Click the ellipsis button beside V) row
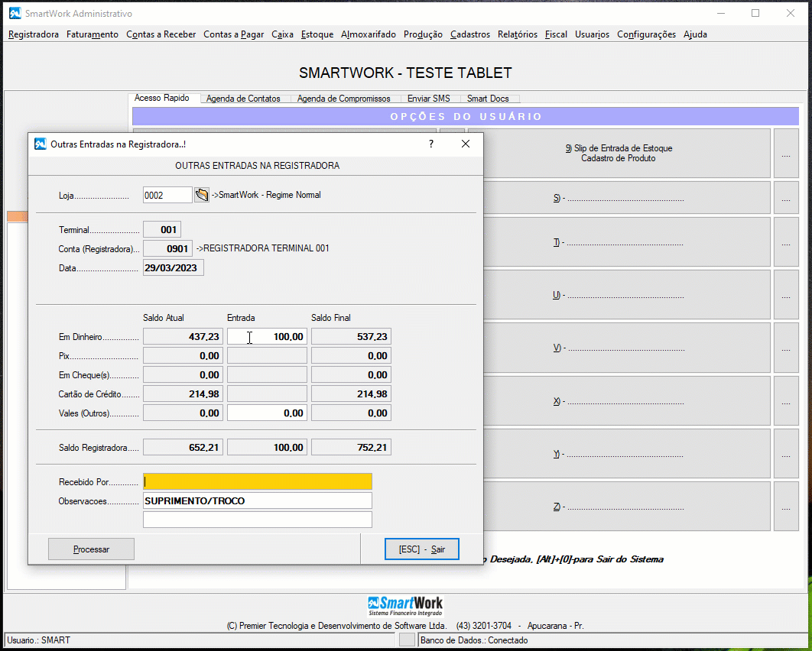 point(786,348)
